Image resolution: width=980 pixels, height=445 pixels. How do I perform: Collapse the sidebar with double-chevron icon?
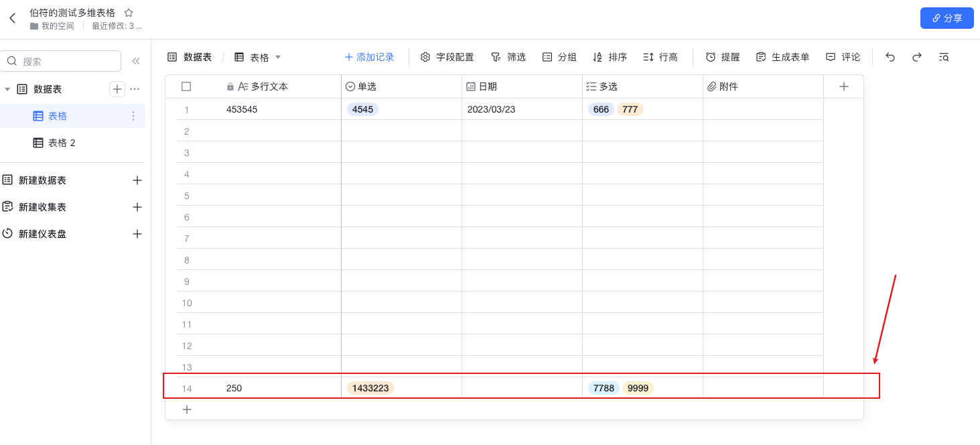click(x=136, y=61)
